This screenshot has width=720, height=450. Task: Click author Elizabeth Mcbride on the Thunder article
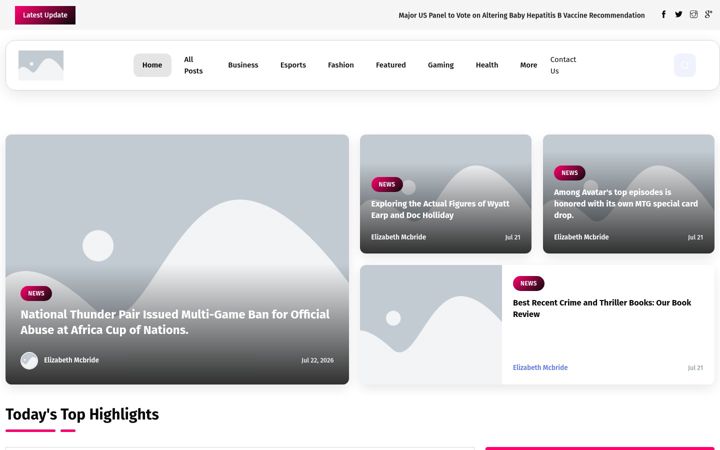click(x=71, y=360)
